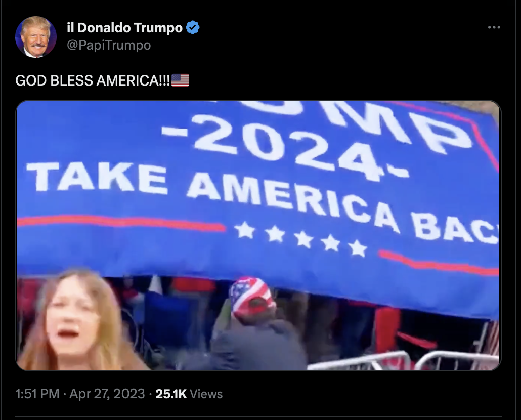Click the 1:51 PM timestamp

click(37, 394)
